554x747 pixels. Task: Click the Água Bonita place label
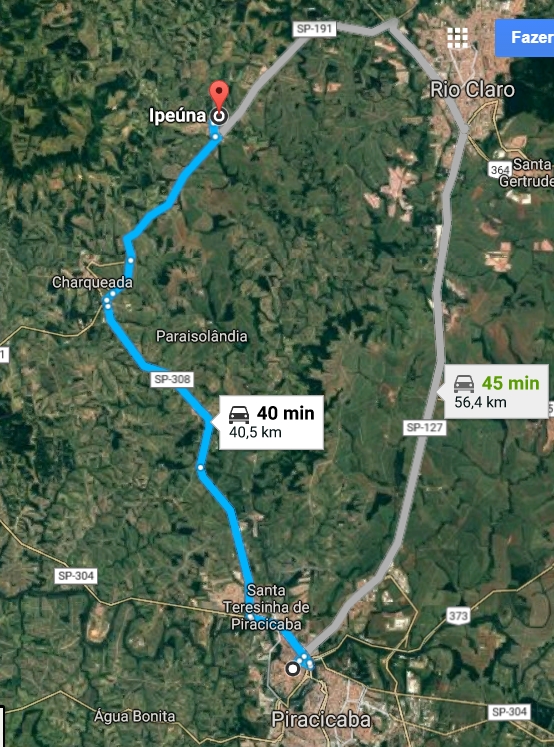134,716
